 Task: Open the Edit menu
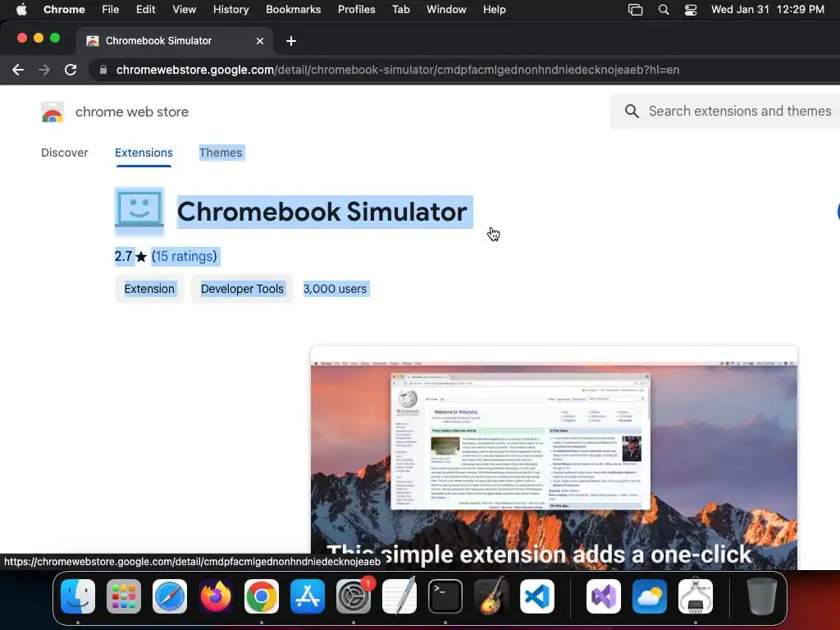[x=145, y=10]
